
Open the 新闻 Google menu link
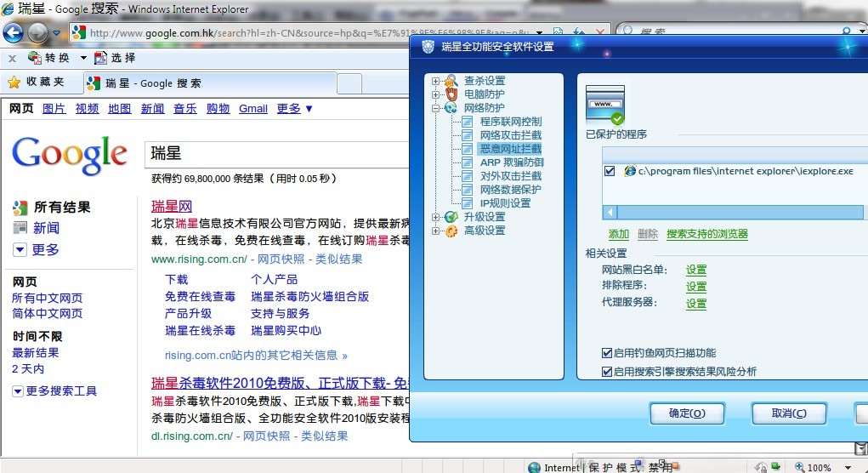(152, 109)
